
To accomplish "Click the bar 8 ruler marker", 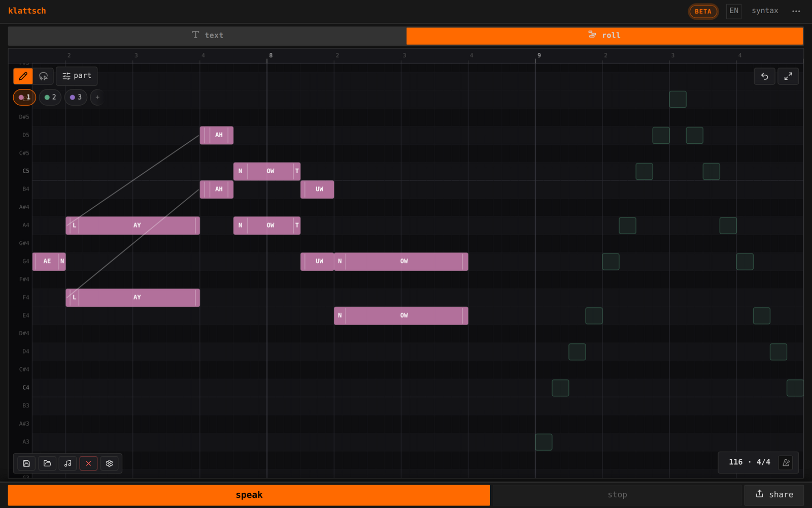I will pos(270,55).
